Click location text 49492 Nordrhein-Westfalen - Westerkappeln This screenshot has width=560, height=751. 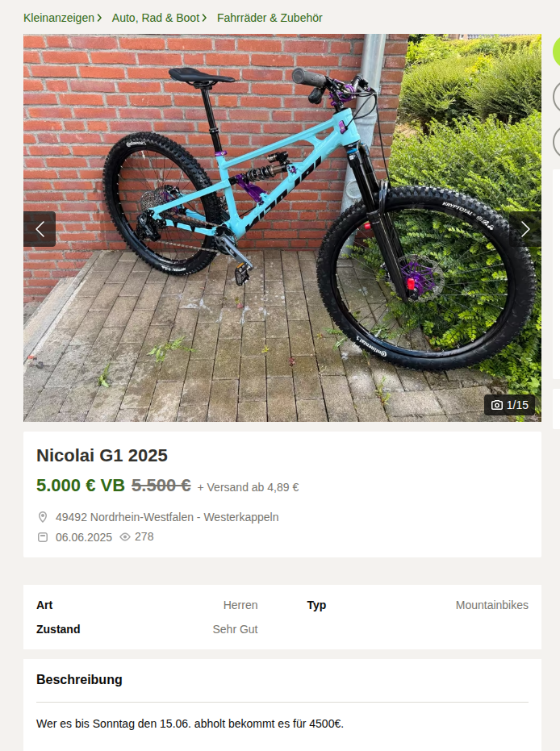click(x=167, y=517)
